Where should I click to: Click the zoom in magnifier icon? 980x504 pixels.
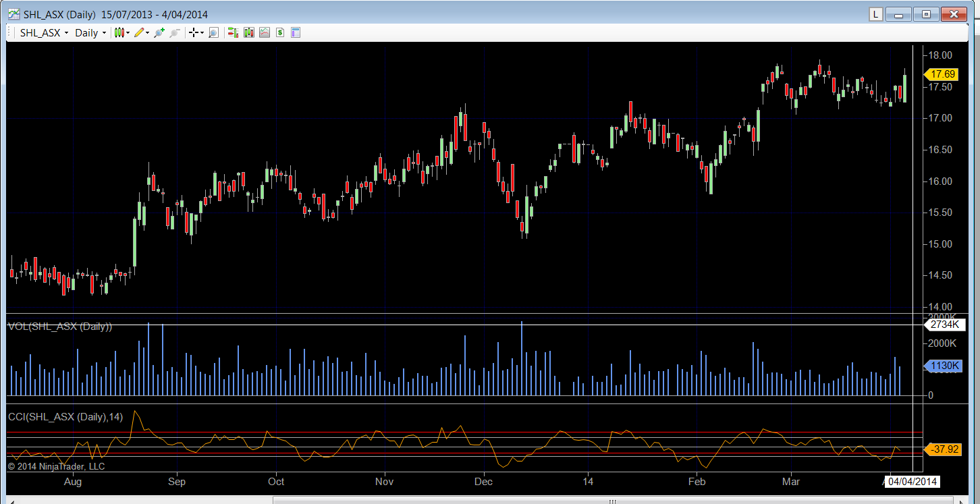159,32
